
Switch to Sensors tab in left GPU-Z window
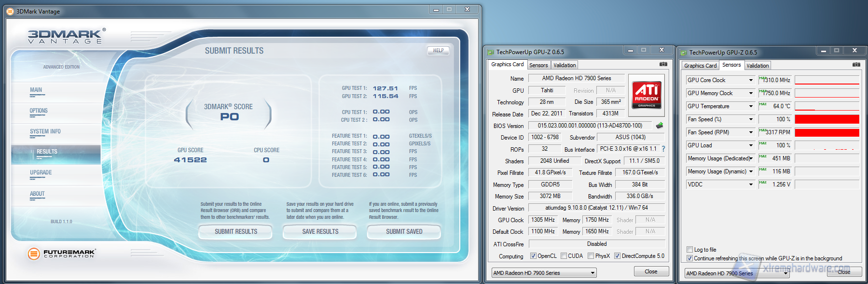click(538, 65)
